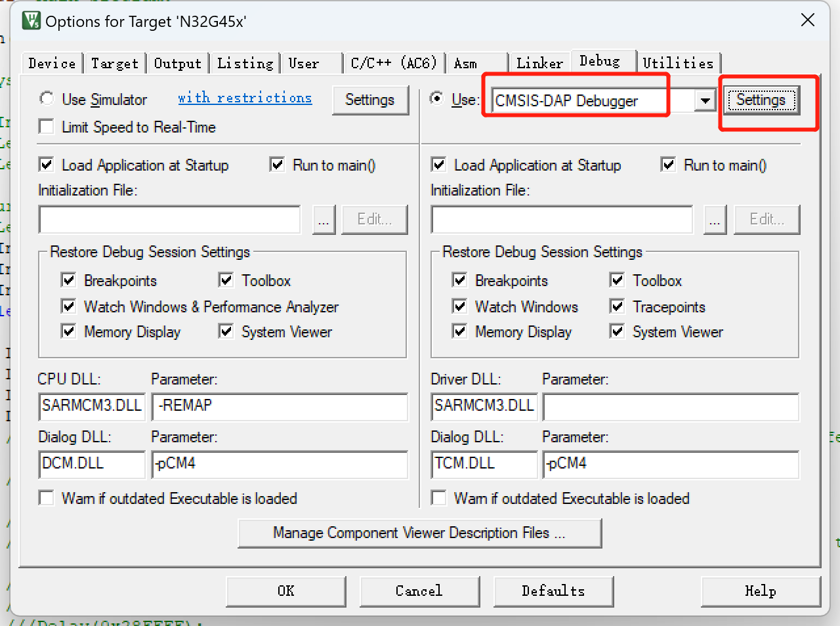Click Manage Component Viewer Description Files
840x626 pixels.
pos(419,533)
